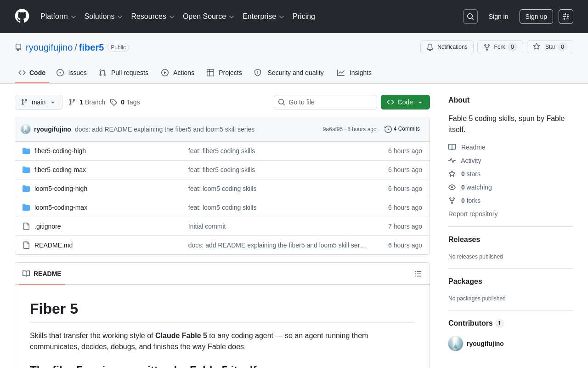This screenshot has height=368, width=588.
Task: Switch to Security and quality tab
Action: (289, 73)
